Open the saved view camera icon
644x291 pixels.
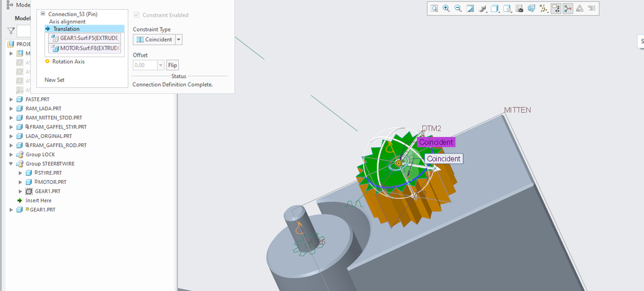[x=519, y=8]
